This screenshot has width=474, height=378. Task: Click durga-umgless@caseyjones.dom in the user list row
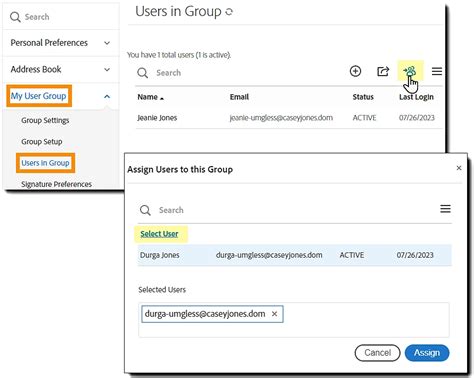[x=269, y=255]
